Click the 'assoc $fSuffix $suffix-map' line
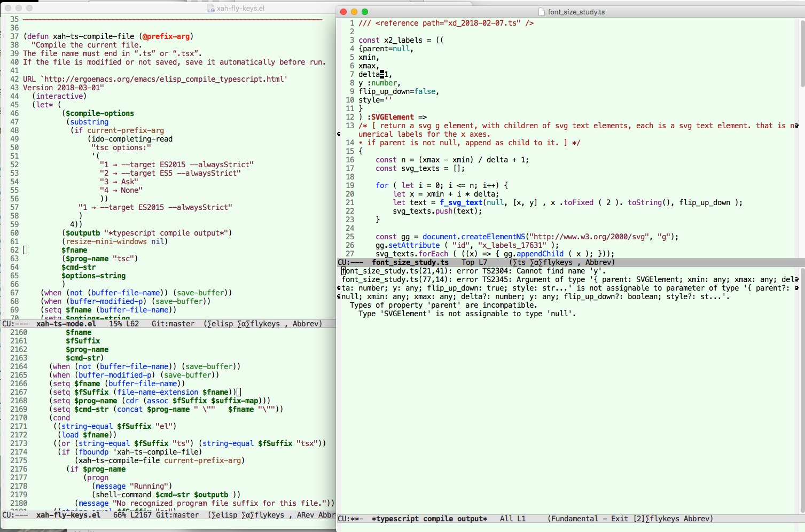 coord(160,401)
